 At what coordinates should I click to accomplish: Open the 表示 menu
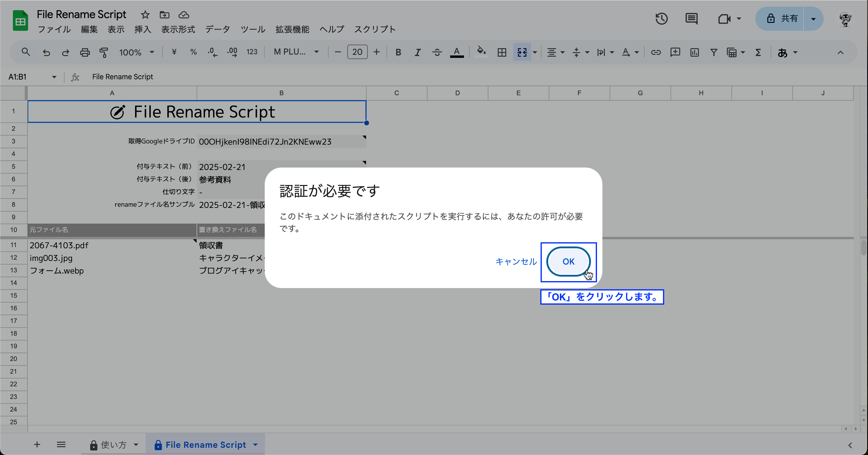[x=116, y=29]
